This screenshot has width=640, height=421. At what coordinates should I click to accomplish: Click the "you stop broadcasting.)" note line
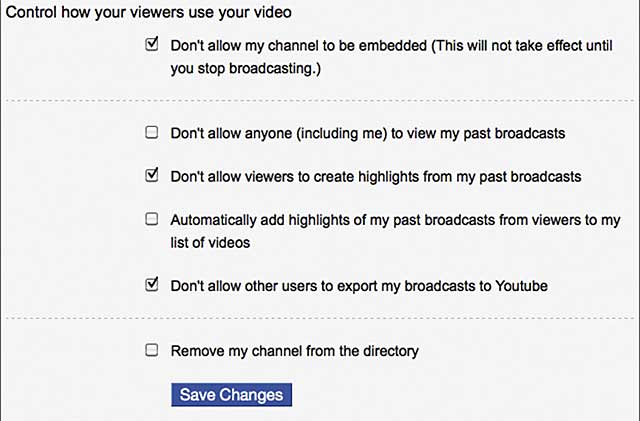click(245, 69)
